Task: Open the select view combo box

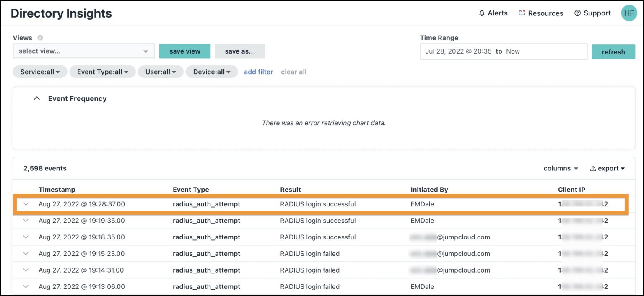Action: (83, 51)
